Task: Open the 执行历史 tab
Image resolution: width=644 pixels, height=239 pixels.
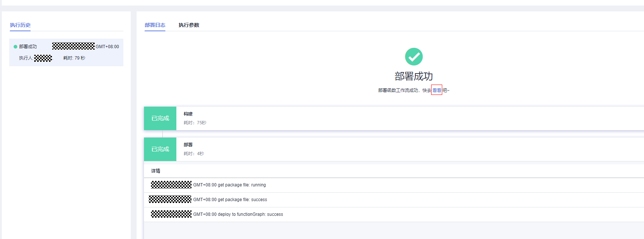Action: click(20, 25)
